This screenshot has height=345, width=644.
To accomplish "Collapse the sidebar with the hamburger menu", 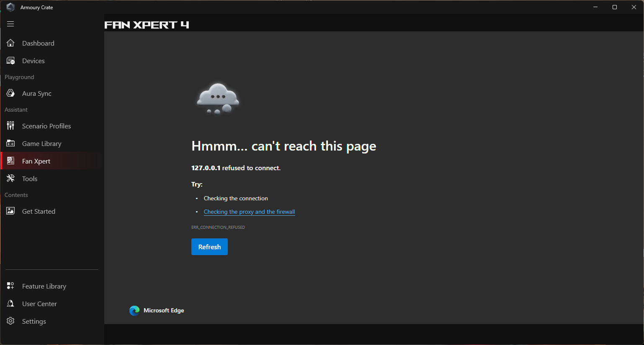I will [x=10, y=24].
